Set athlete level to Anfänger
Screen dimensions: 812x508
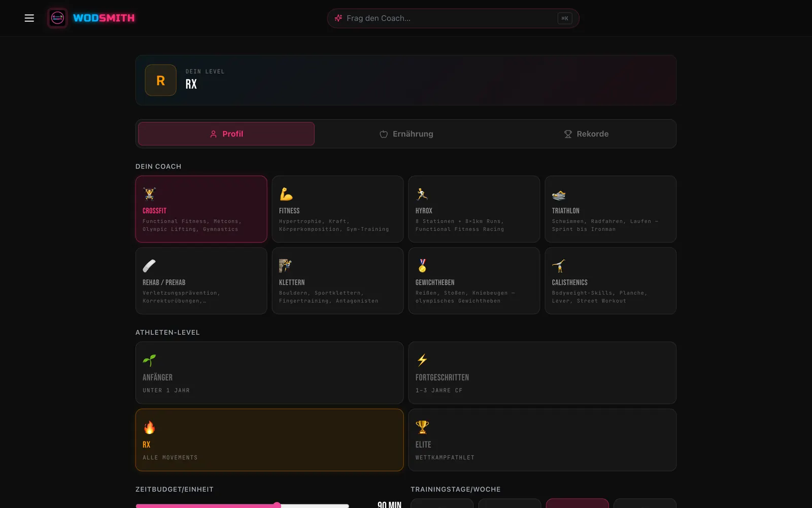point(269,373)
